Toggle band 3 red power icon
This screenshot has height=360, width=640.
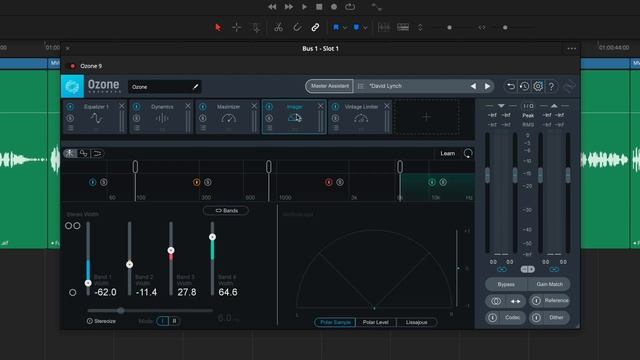tap(329, 182)
